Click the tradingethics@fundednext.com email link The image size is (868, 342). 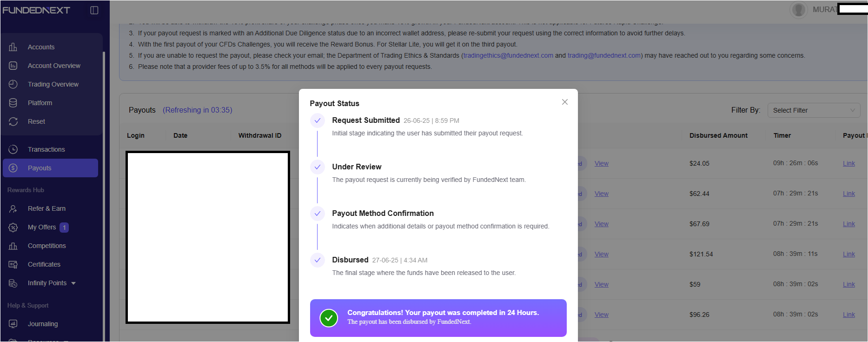coord(508,55)
